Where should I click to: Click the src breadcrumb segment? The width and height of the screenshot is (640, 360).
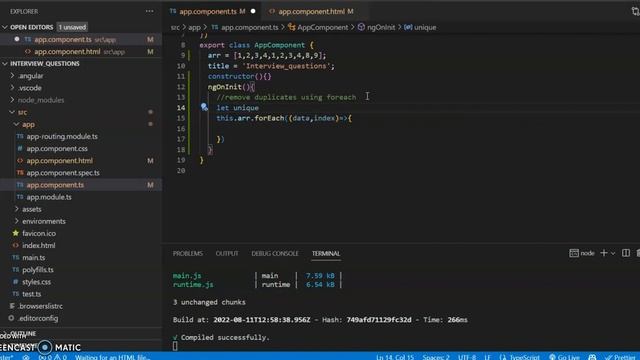coord(175,27)
